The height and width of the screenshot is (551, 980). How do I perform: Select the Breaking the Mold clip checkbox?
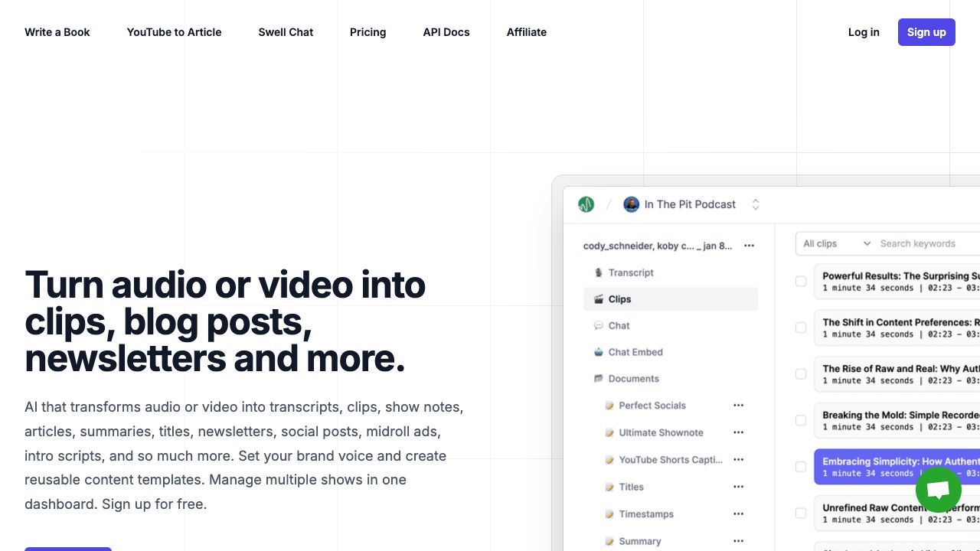801,421
